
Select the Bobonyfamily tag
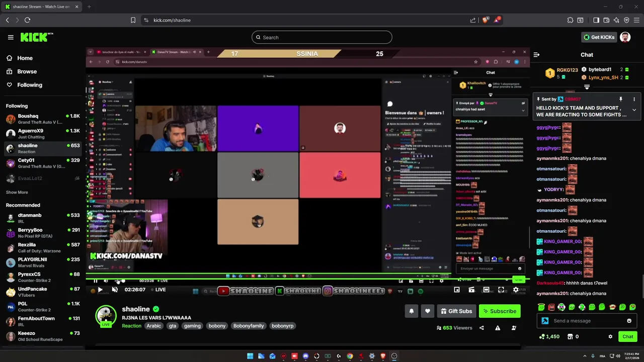coord(249,326)
